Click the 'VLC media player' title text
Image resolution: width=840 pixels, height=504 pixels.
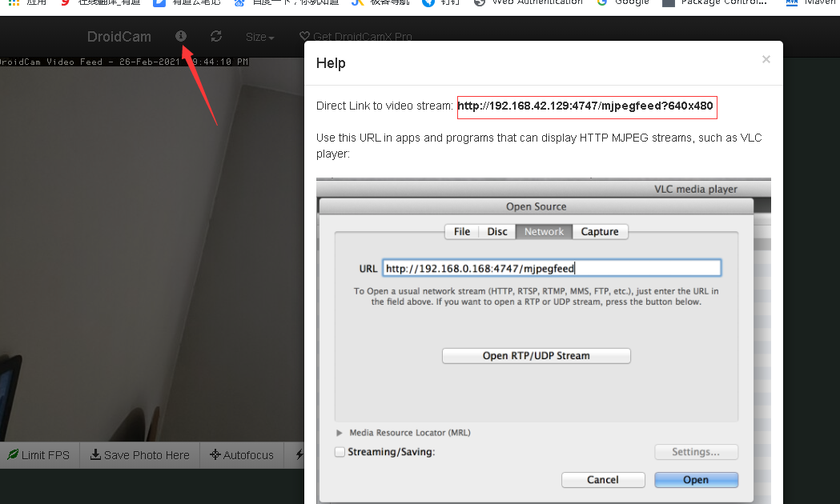(x=696, y=190)
